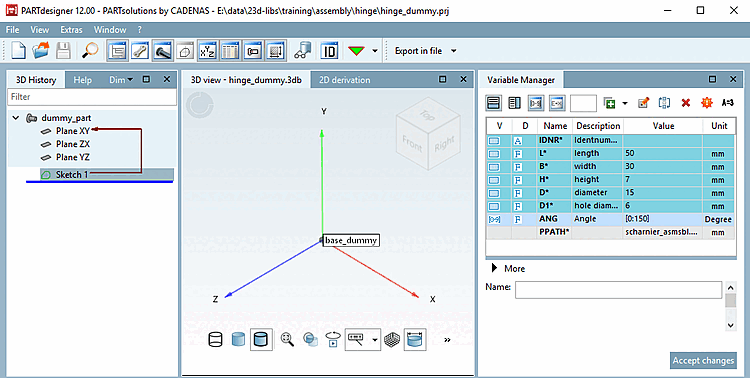
Task: Click the red X delete variable icon
Action: (x=686, y=103)
